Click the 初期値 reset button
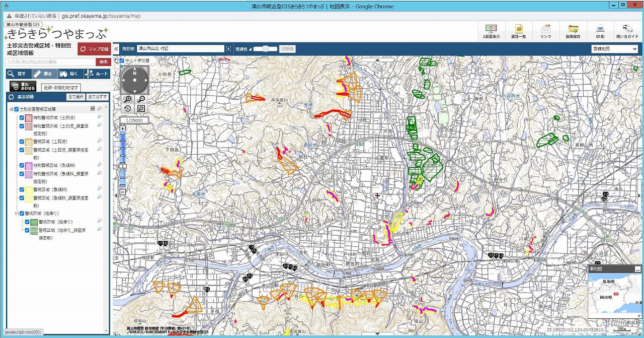This screenshot has height=338, width=644. [x=288, y=49]
